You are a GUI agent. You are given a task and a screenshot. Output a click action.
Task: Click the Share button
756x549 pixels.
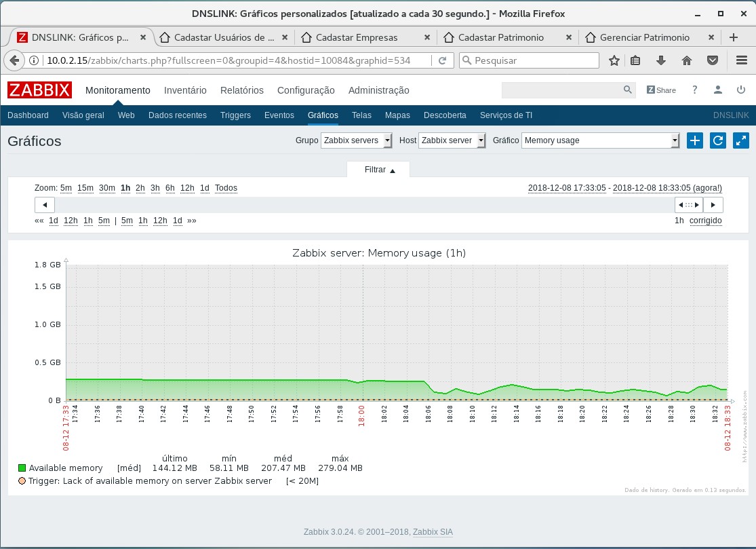[x=661, y=90]
